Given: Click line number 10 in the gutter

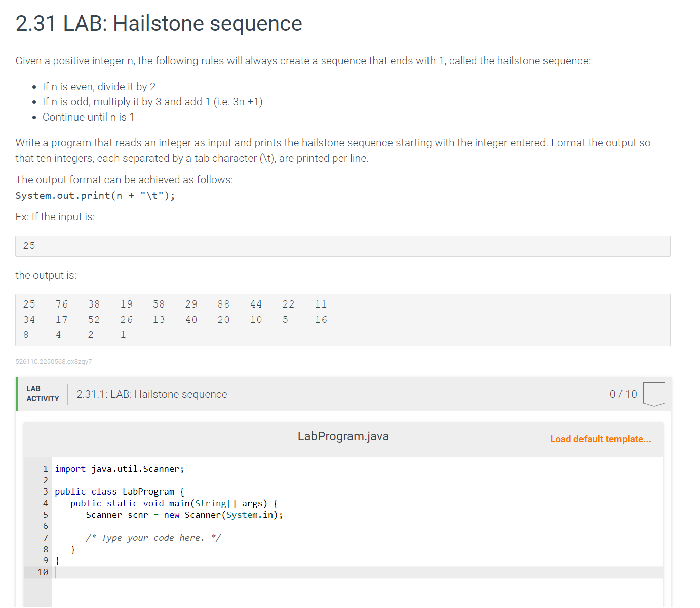Looking at the screenshot, I should 43,572.
